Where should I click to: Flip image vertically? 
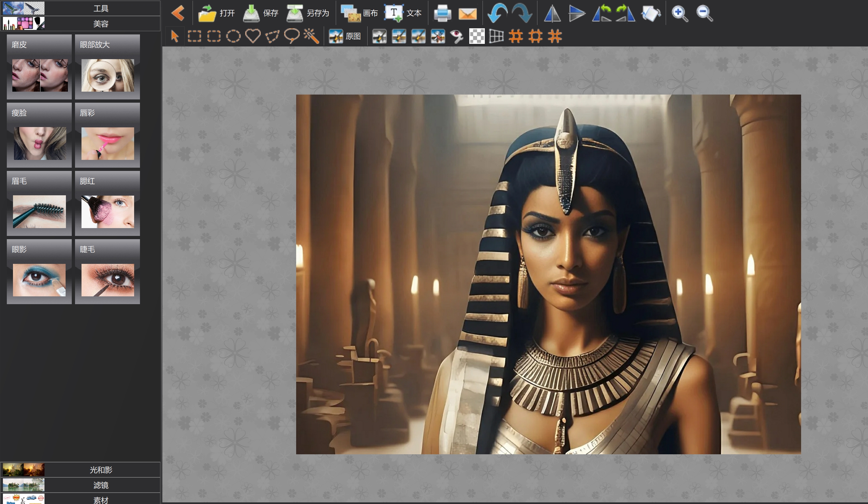click(577, 13)
